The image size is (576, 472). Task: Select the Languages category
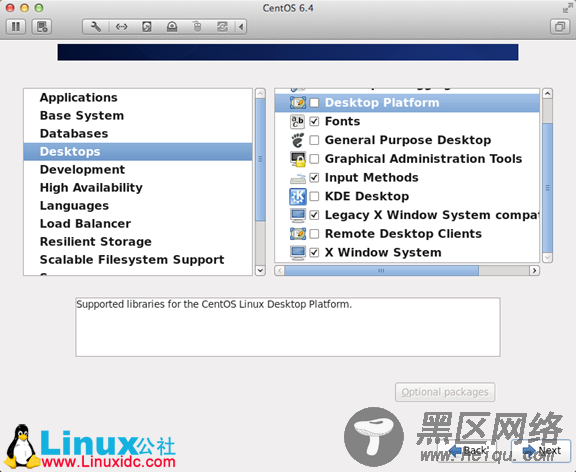coord(138,205)
